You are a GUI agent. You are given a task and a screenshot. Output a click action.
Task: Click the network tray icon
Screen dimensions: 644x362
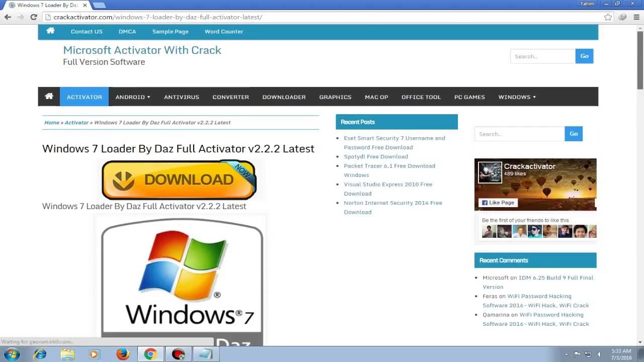pos(588,354)
